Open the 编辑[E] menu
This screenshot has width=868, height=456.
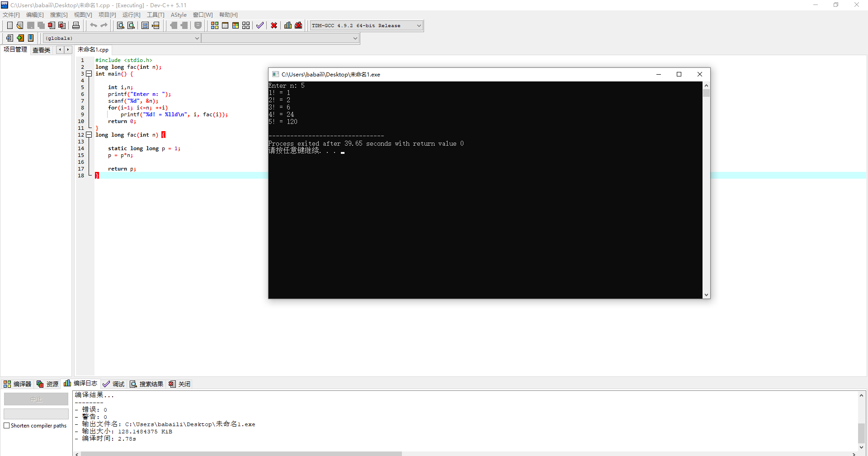click(x=35, y=15)
